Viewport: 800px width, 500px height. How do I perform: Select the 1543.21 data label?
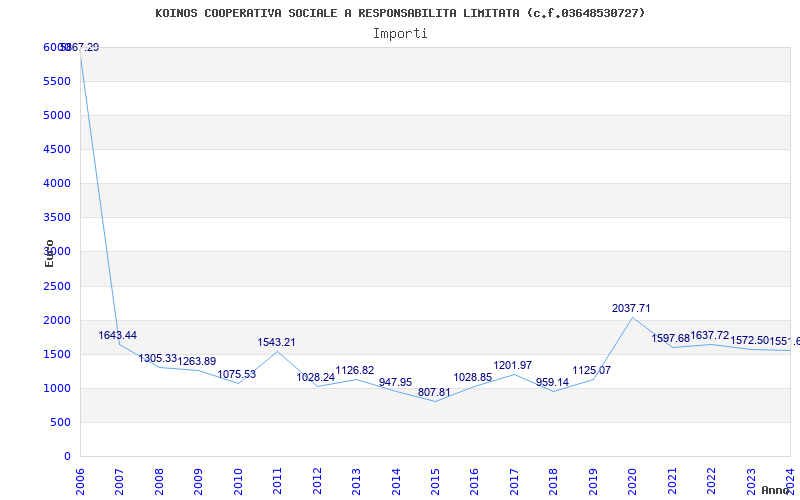[x=276, y=342]
